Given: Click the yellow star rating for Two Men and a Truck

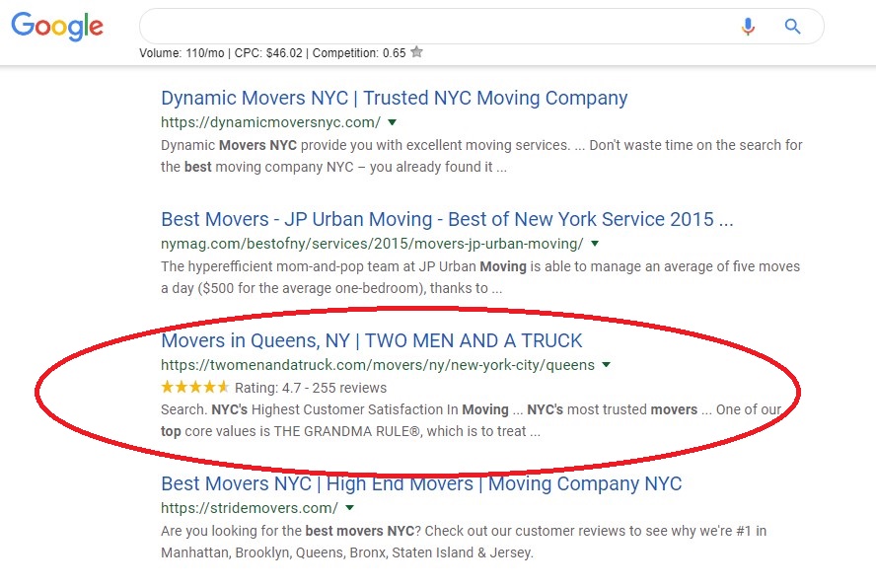Looking at the screenshot, I should pos(195,387).
